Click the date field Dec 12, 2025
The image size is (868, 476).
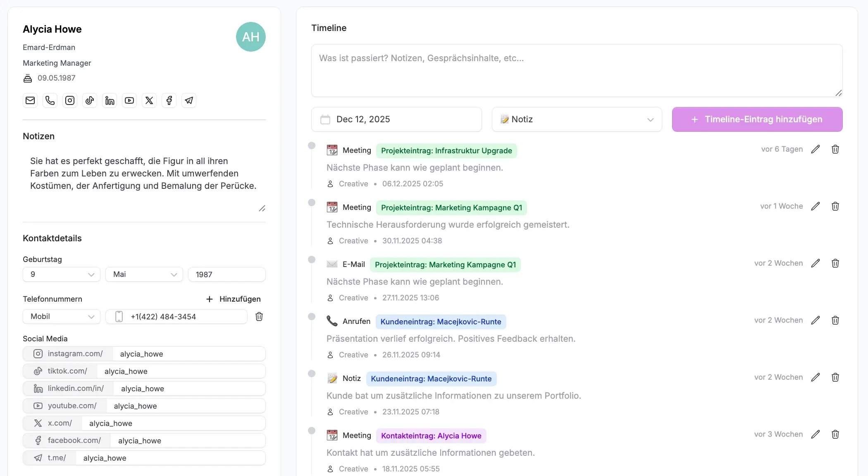(396, 119)
